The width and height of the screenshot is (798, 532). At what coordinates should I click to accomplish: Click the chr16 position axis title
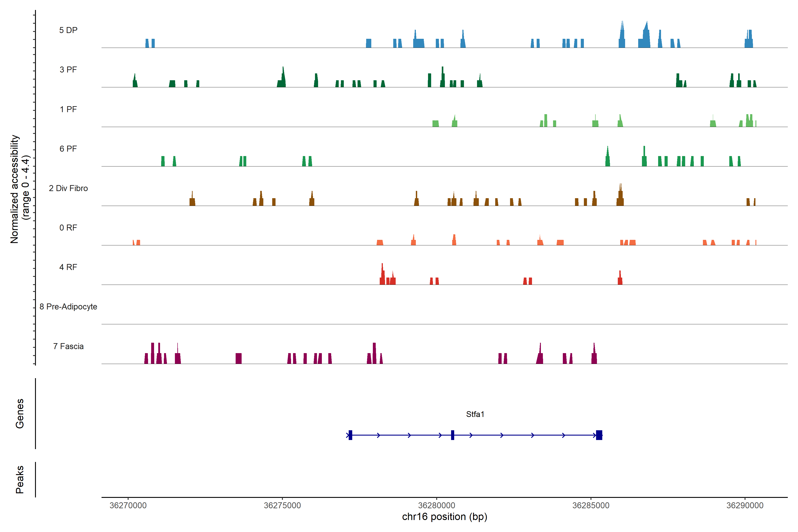click(x=444, y=517)
